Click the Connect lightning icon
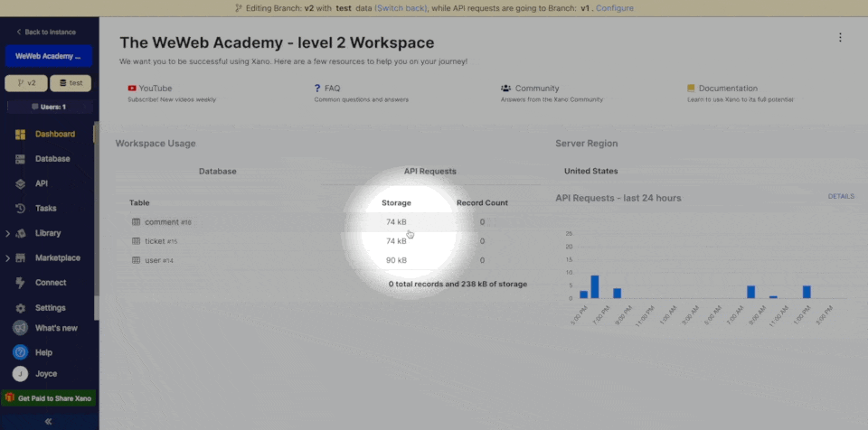This screenshot has width=868, height=430. point(20,283)
